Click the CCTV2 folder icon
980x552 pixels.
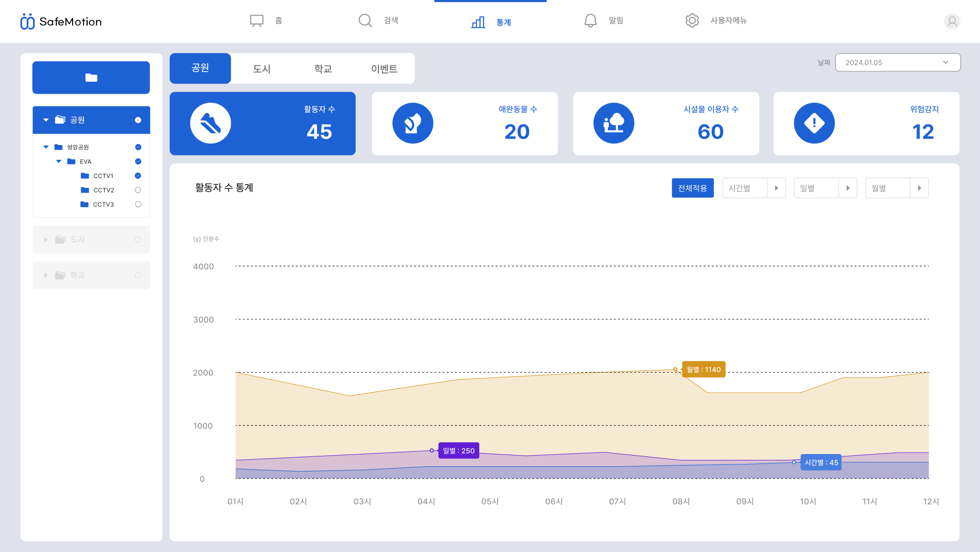85,190
